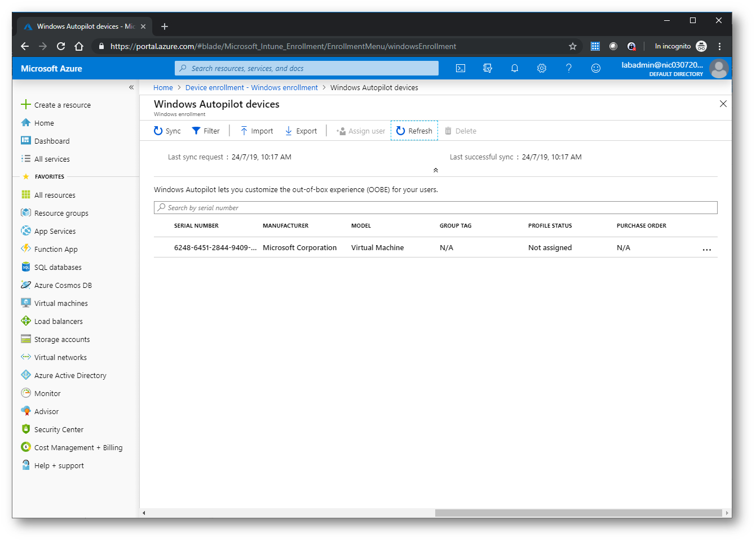Click the Storage accounts icon
Viewport: 756px width, 542px height.
coord(26,339)
